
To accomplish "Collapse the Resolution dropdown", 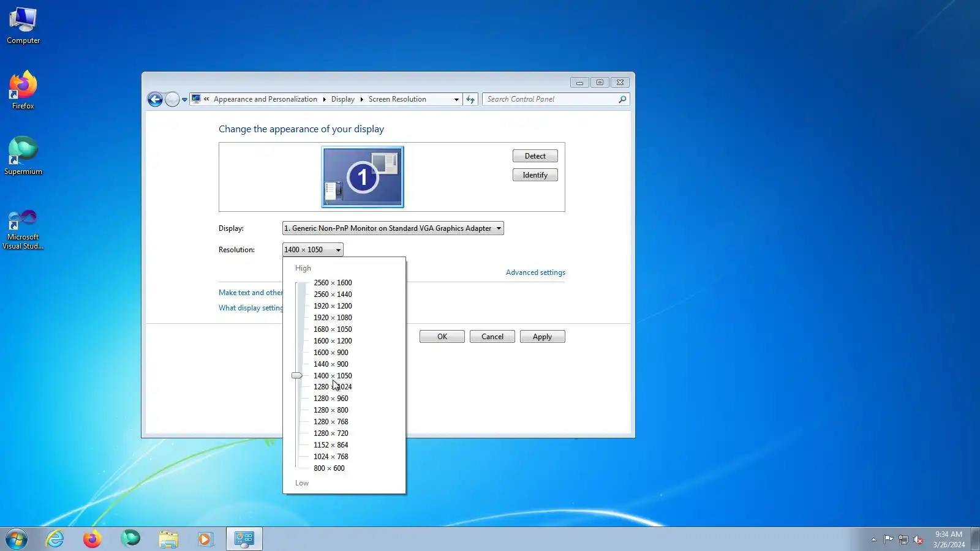I will [x=313, y=250].
